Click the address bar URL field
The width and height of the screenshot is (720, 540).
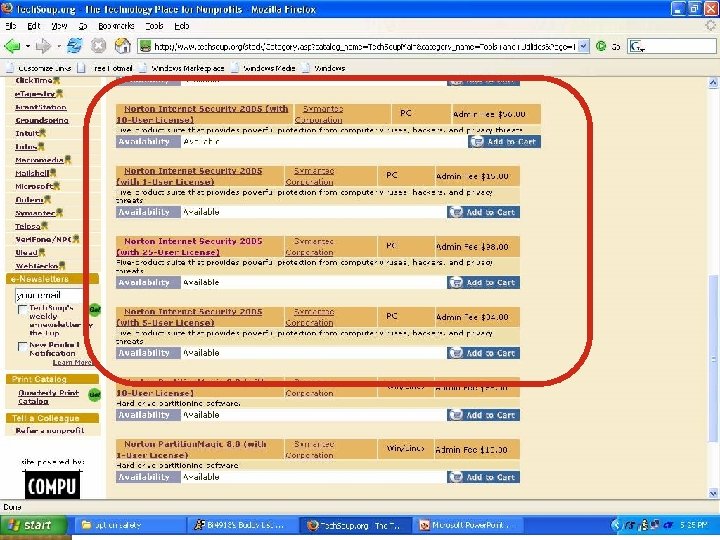pos(358,46)
